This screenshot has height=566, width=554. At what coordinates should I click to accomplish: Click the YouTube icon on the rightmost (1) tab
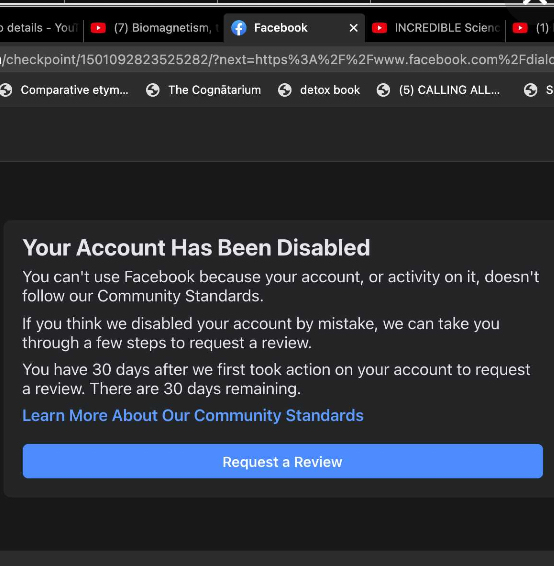(x=520, y=28)
